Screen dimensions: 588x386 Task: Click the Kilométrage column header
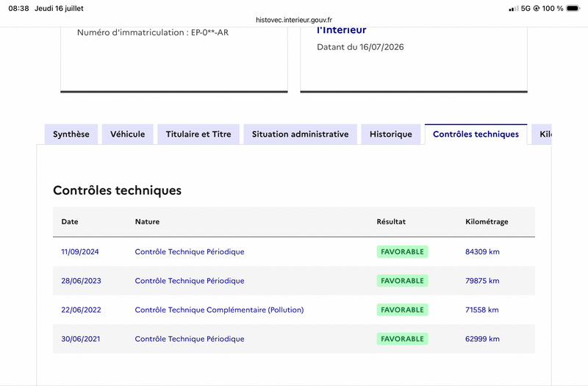[x=487, y=222]
